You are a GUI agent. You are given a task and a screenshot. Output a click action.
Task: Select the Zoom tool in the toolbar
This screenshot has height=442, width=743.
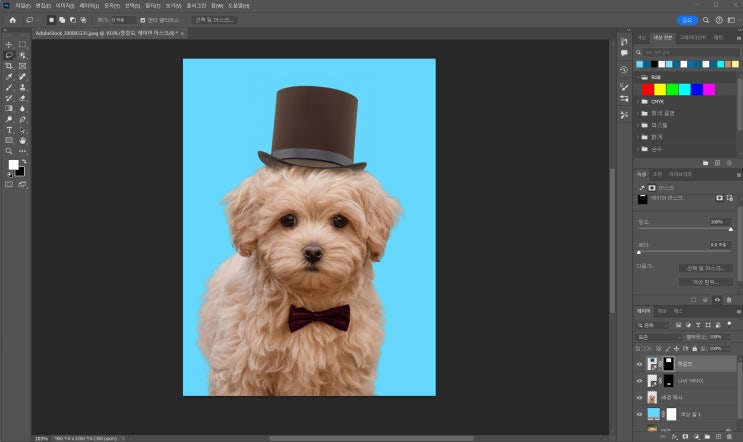9,151
